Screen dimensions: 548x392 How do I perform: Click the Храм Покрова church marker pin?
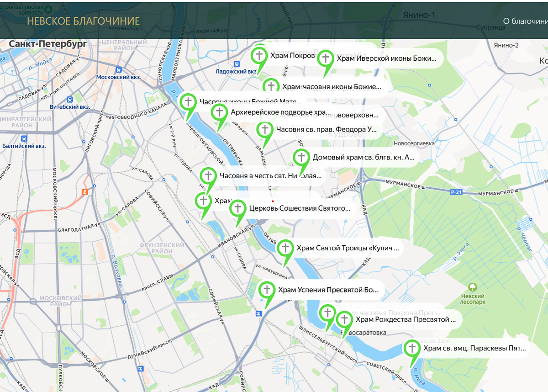pos(260,56)
